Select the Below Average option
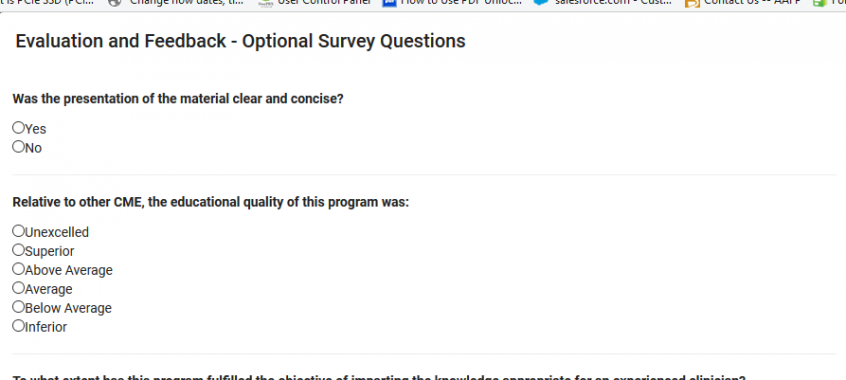Viewport: 846px width, 380px height. coord(19,307)
